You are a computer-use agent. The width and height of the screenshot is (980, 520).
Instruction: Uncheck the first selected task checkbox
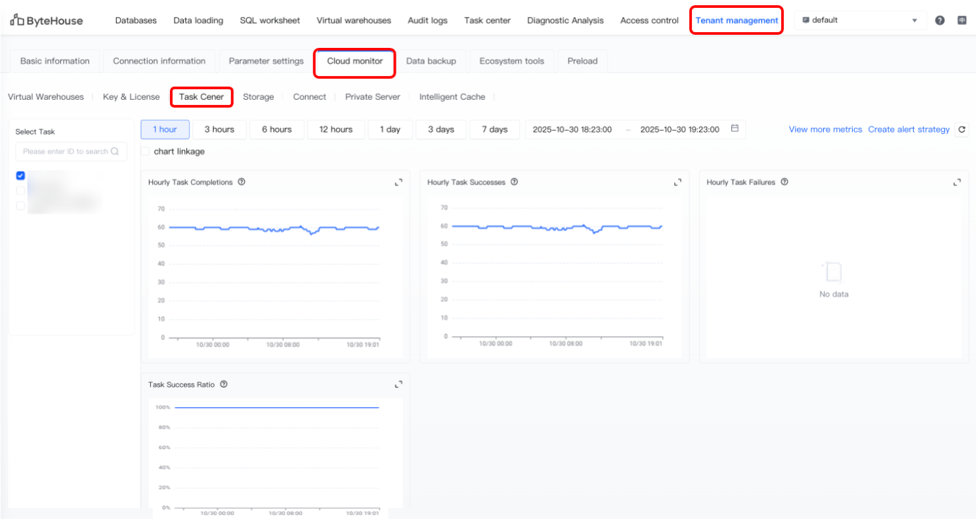tap(20, 175)
